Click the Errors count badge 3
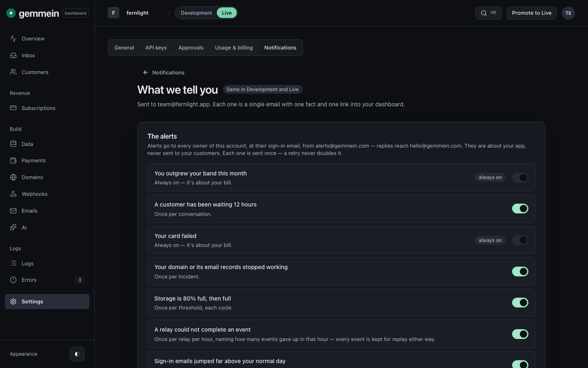 point(80,280)
